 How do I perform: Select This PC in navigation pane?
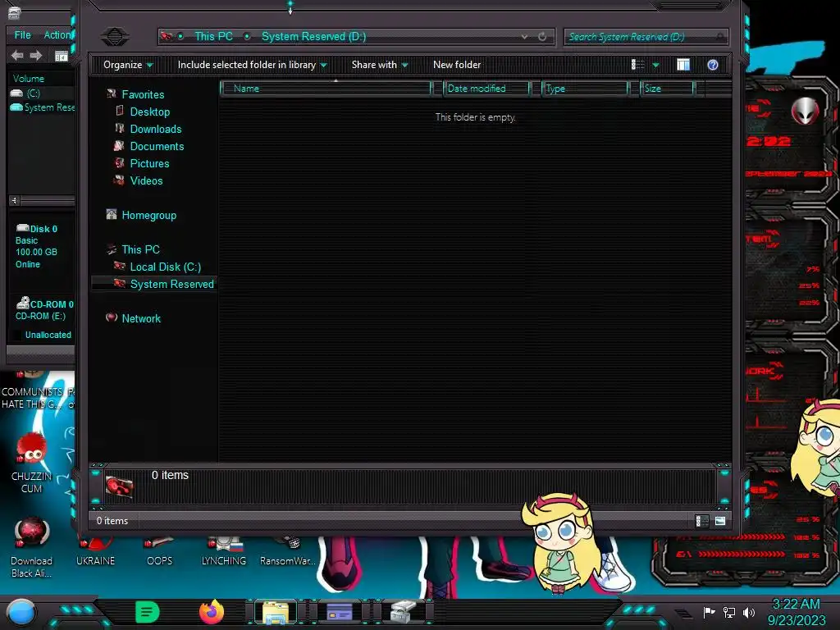[140, 249]
